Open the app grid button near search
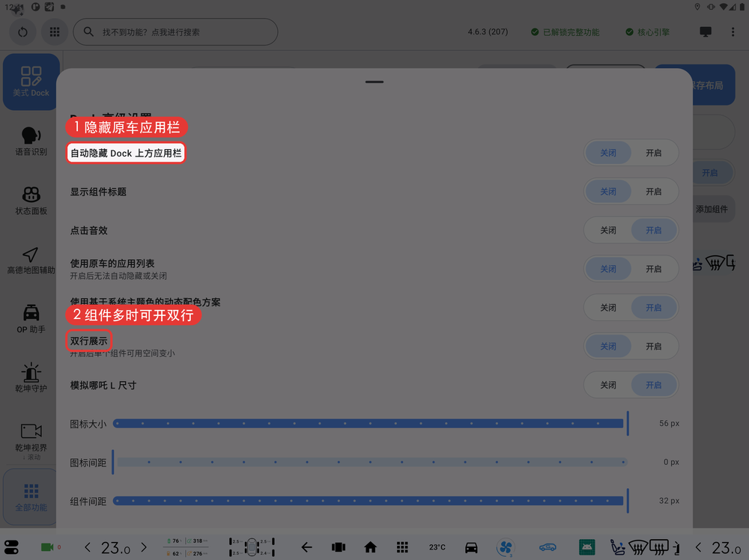The image size is (749, 560). 55,32
